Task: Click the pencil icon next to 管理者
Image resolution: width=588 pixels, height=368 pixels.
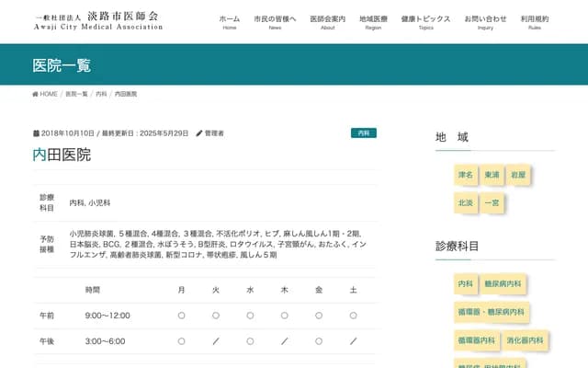Action: [199, 133]
